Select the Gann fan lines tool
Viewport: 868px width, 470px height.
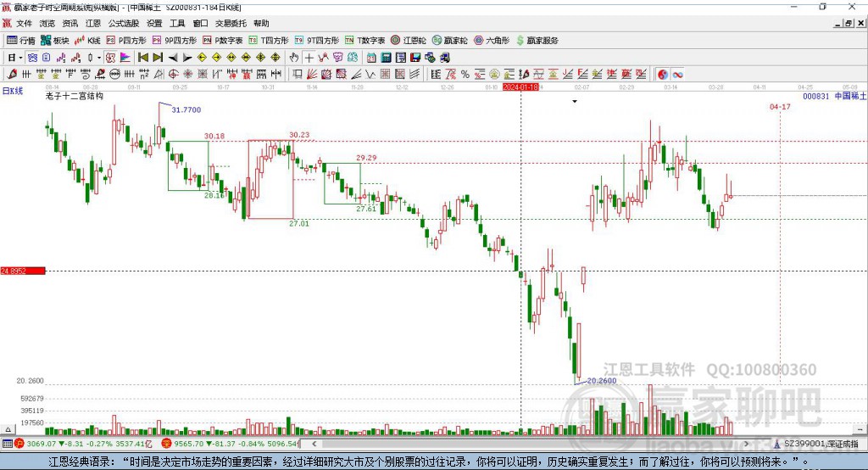tap(312, 75)
